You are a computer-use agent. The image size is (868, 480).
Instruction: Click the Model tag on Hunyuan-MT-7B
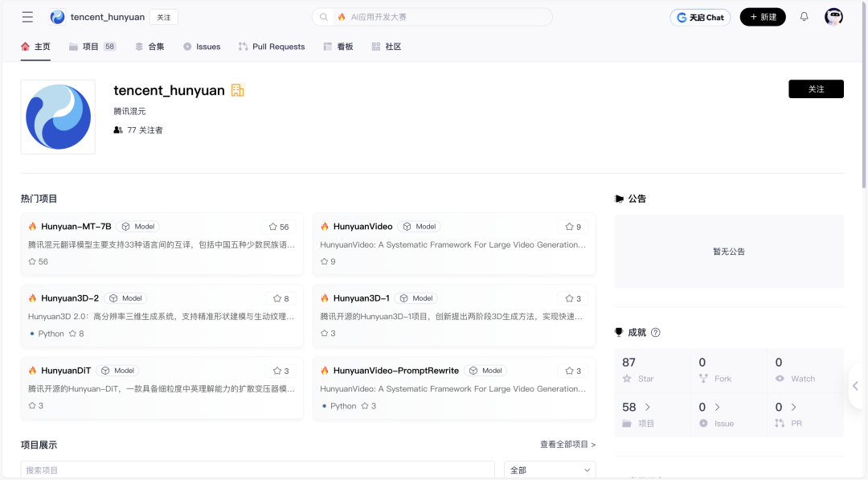[138, 227]
